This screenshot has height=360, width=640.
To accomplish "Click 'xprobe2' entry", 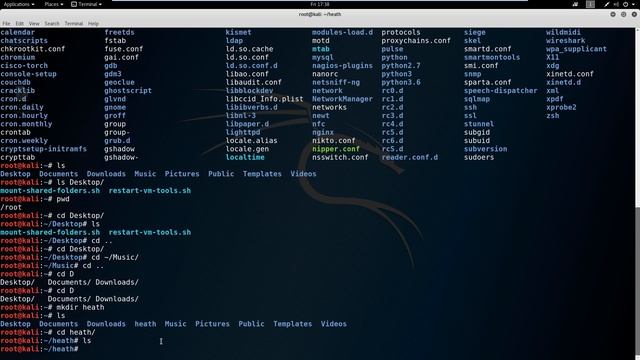I will pos(561,107).
